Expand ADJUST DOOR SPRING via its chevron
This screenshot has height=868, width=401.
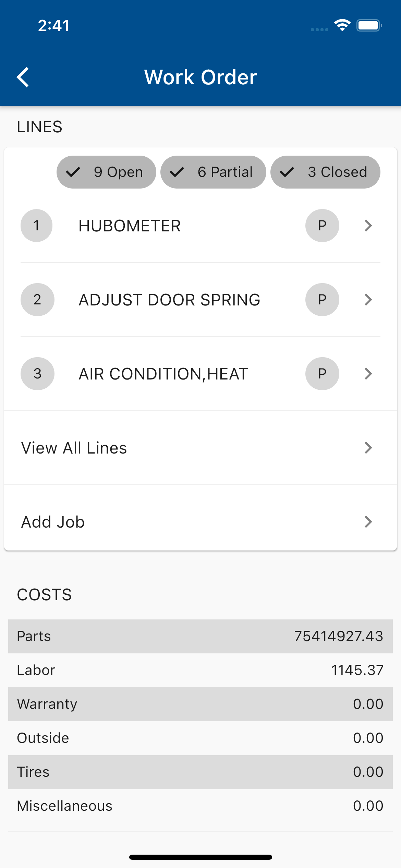(368, 300)
